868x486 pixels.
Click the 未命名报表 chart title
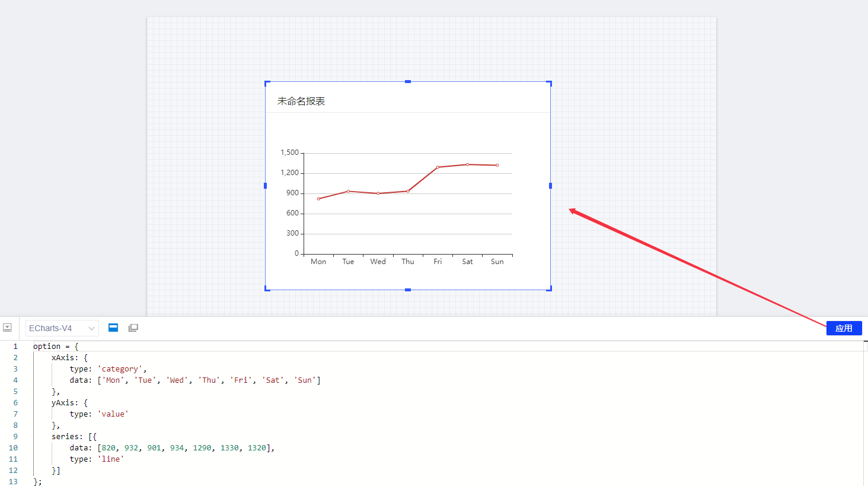pos(301,101)
